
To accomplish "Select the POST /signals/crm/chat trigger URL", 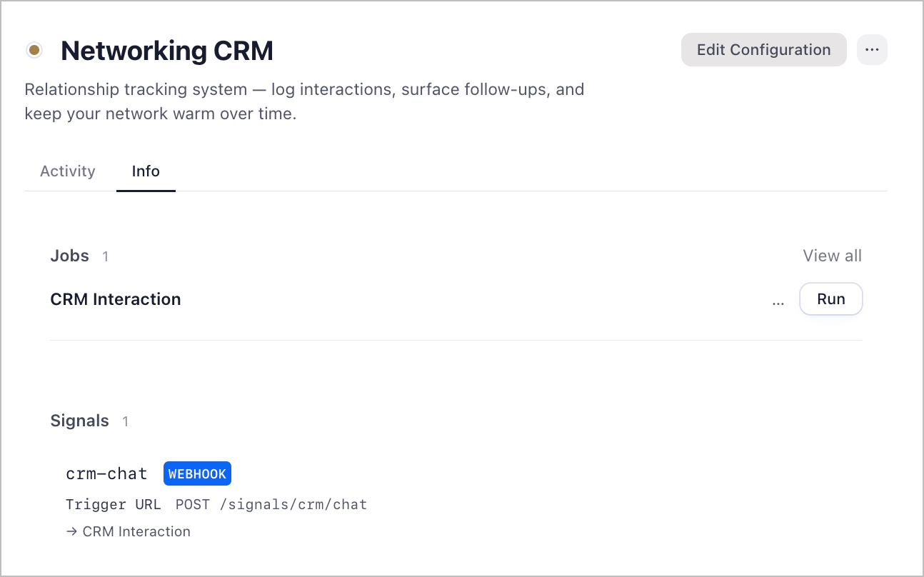I will [271, 505].
